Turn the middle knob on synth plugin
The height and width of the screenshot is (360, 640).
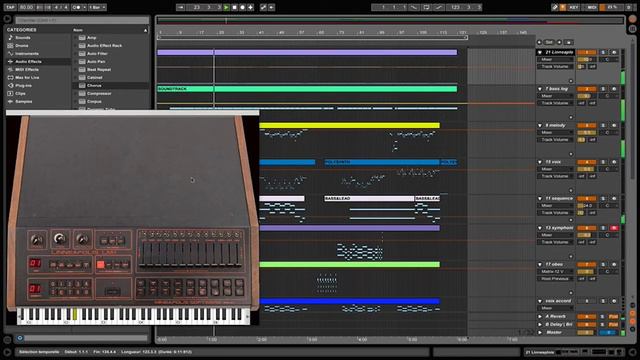pyautogui.click(x=60, y=240)
